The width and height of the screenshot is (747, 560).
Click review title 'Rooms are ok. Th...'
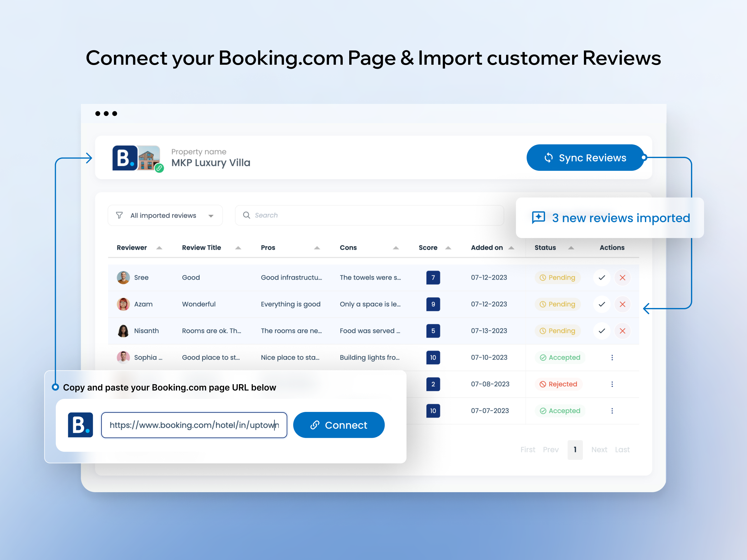point(212,331)
